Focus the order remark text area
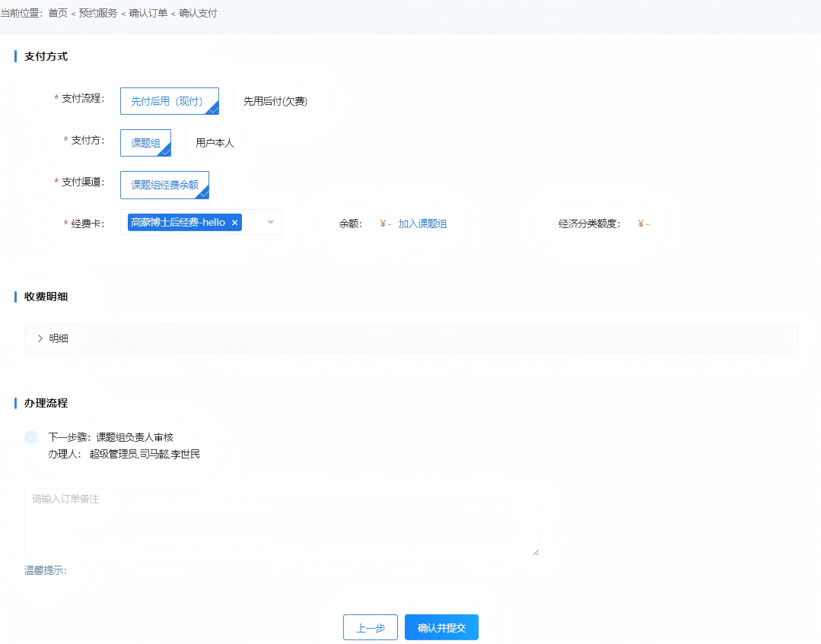The width and height of the screenshot is (821, 644). [x=282, y=522]
